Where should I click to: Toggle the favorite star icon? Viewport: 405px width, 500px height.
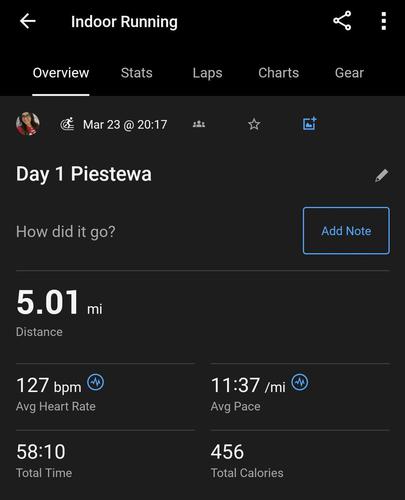pos(254,124)
